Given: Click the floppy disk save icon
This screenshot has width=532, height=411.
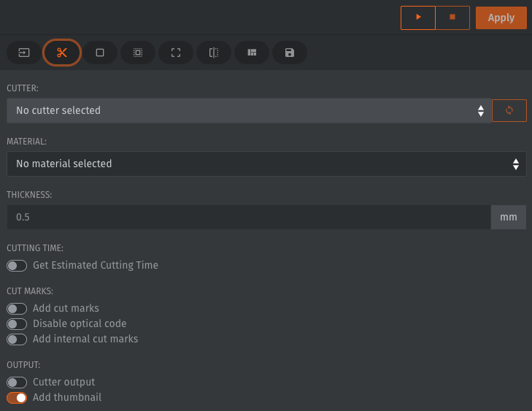Looking at the screenshot, I should pyautogui.click(x=290, y=53).
